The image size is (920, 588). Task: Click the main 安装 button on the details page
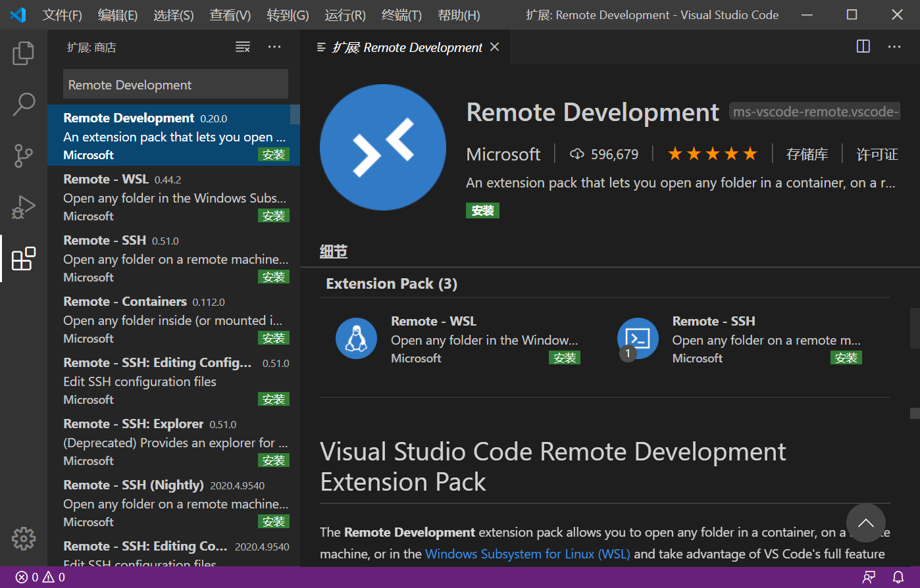483,210
